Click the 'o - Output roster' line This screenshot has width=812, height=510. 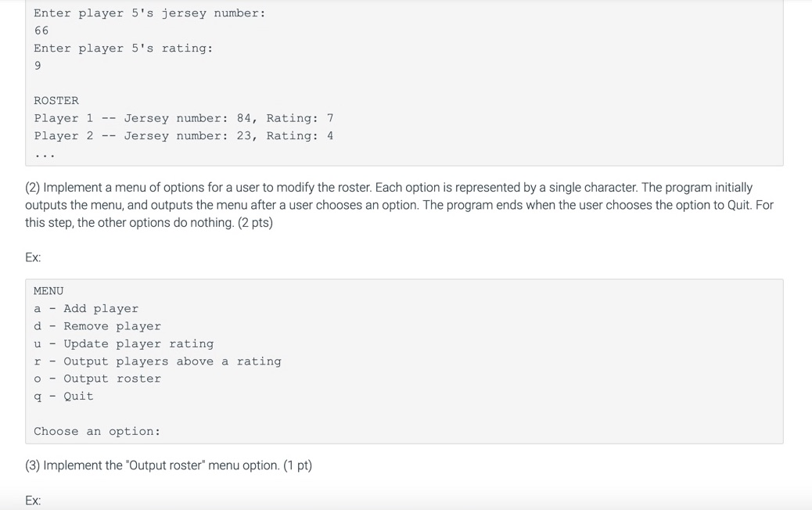pos(97,379)
